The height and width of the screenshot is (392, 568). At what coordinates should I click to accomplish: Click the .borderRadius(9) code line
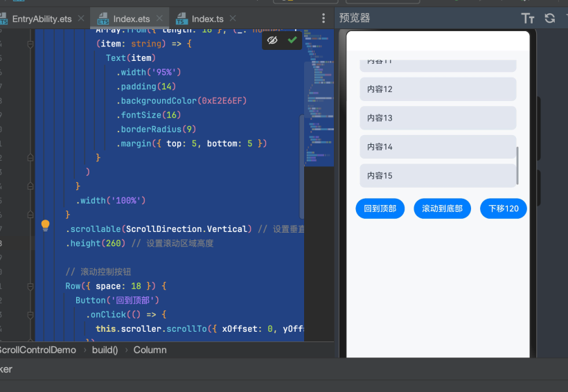coord(156,130)
